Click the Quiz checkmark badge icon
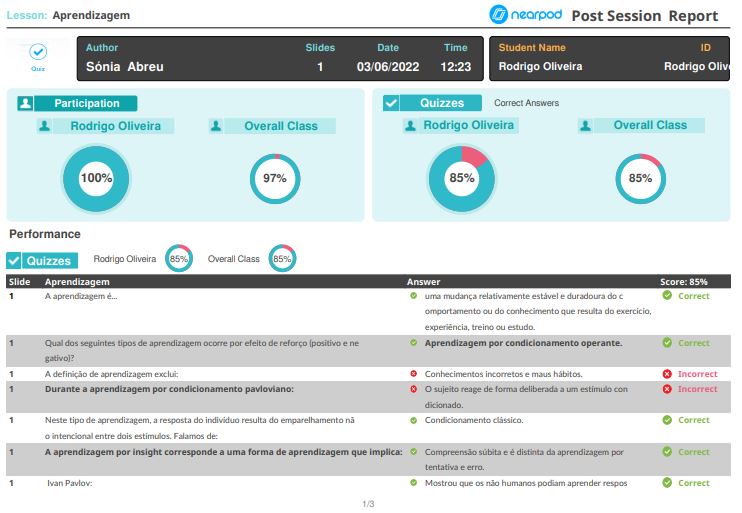This screenshot has height=513, width=742. click(38, 51)
